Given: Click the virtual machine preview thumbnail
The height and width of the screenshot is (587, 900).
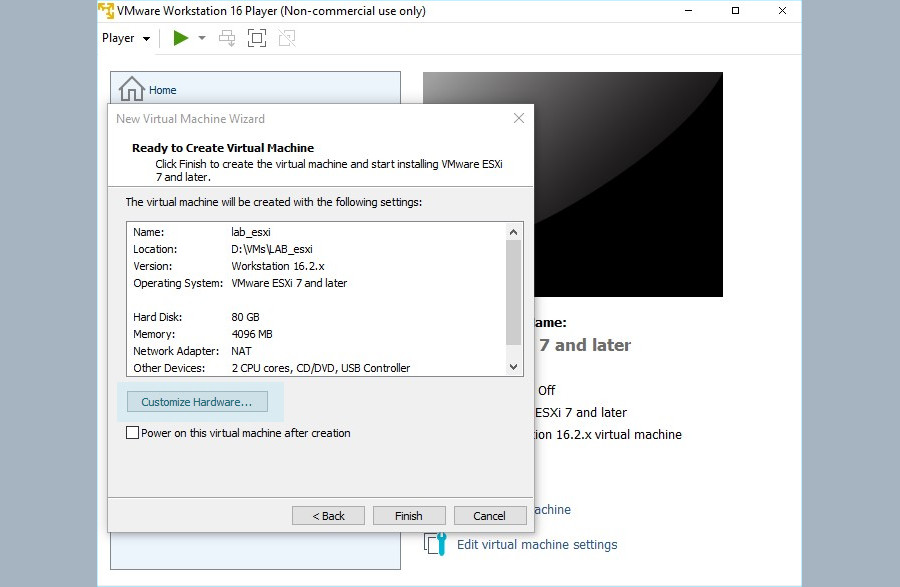Looking at the screenshot, I should point(629,184).
